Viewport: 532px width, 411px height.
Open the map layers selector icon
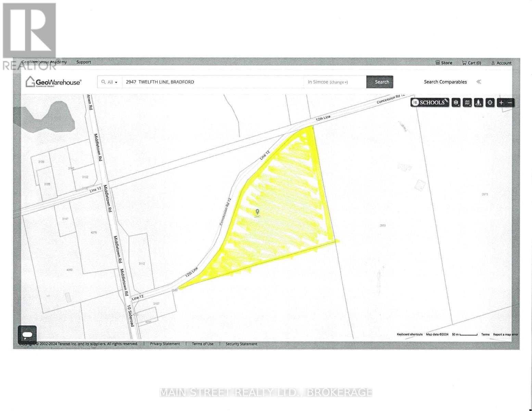coord(456,102)
